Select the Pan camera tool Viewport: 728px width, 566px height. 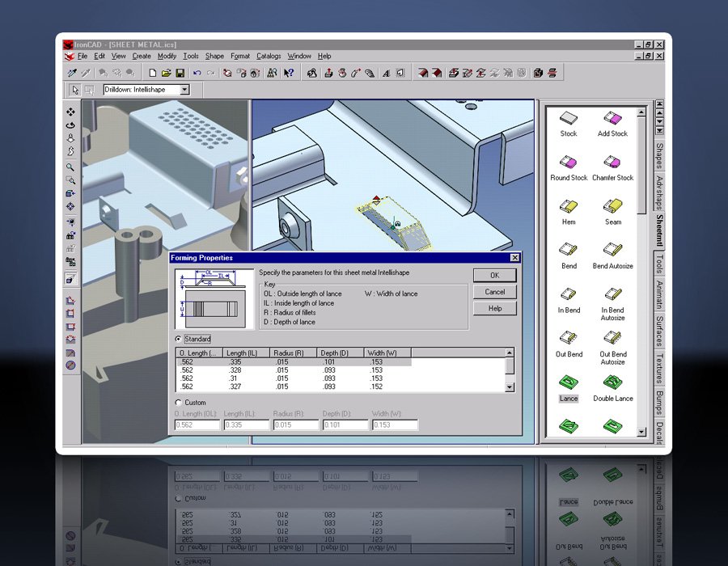click(x=70, y=112)
